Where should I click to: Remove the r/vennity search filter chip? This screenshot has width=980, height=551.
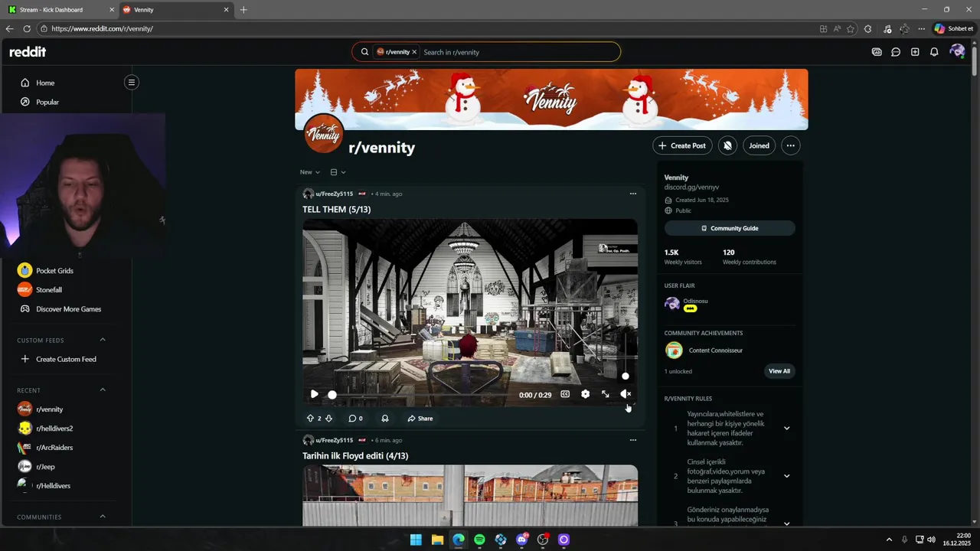(414, 52)
